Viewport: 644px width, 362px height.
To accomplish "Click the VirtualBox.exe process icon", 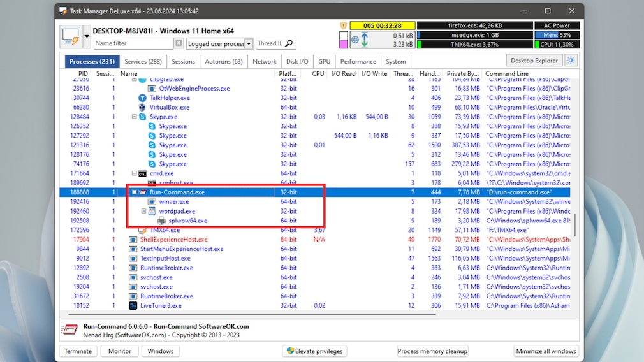I will pyautogui.click(x=142, y=108).
